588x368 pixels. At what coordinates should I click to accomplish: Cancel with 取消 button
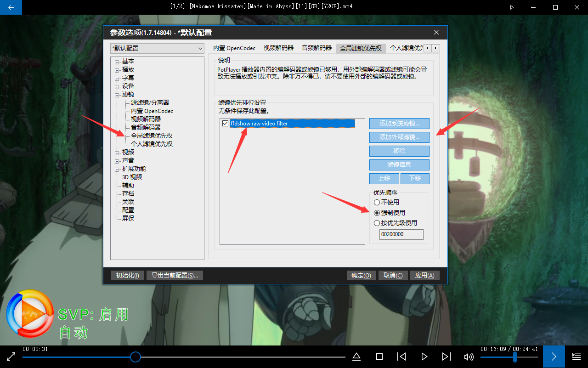(393, 275)
